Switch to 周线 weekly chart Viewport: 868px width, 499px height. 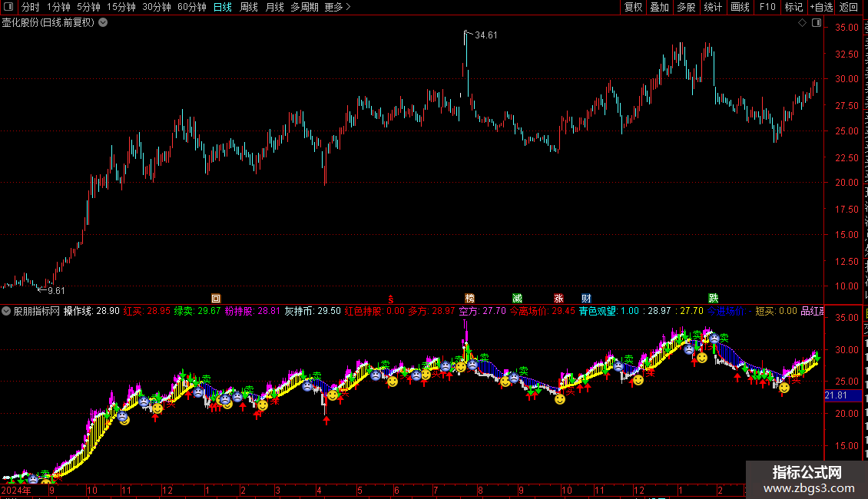tap(249, 7)
